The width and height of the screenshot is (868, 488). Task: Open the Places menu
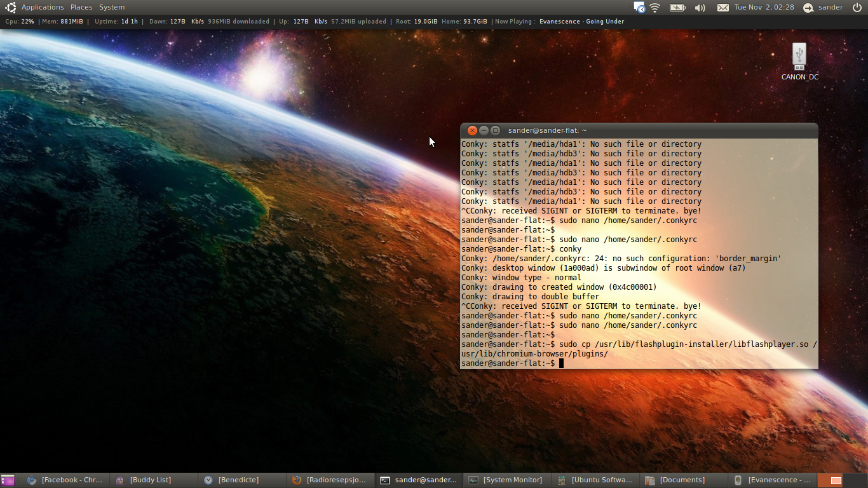81,8
